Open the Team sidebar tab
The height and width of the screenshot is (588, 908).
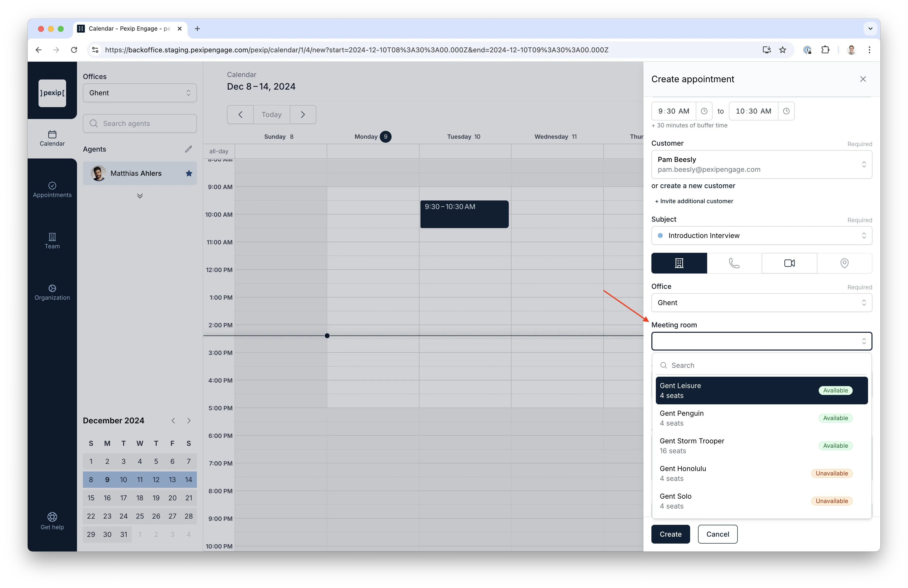pyautogui.click(x=52, y=241)
